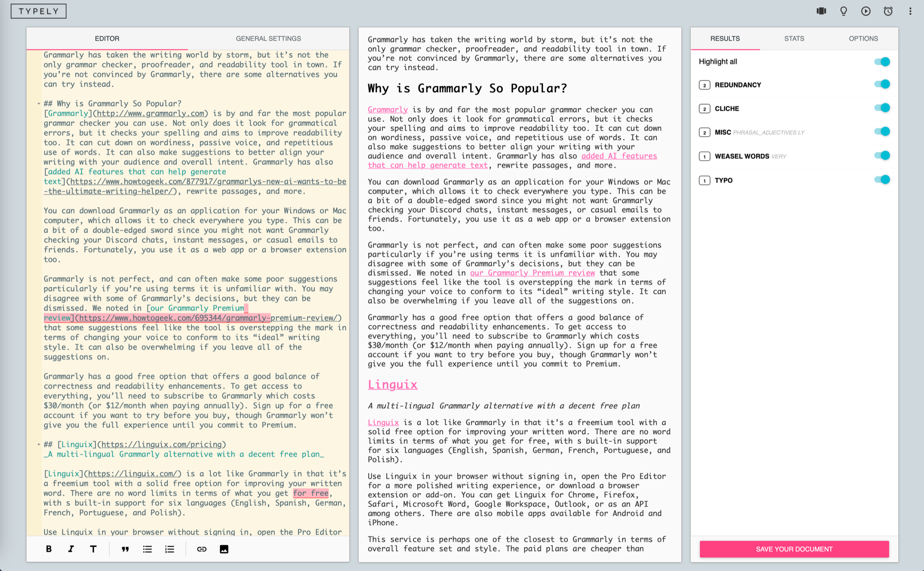
Task: Collapse the 'Why is Grammarly So Popular' heading fold
Action: coord(39,104)
